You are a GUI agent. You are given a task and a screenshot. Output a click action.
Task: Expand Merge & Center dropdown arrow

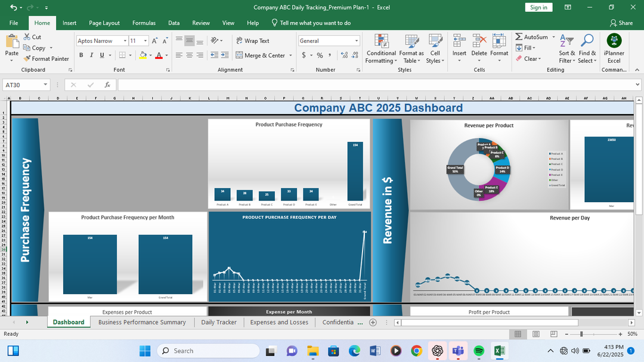(x=290, y=55)
